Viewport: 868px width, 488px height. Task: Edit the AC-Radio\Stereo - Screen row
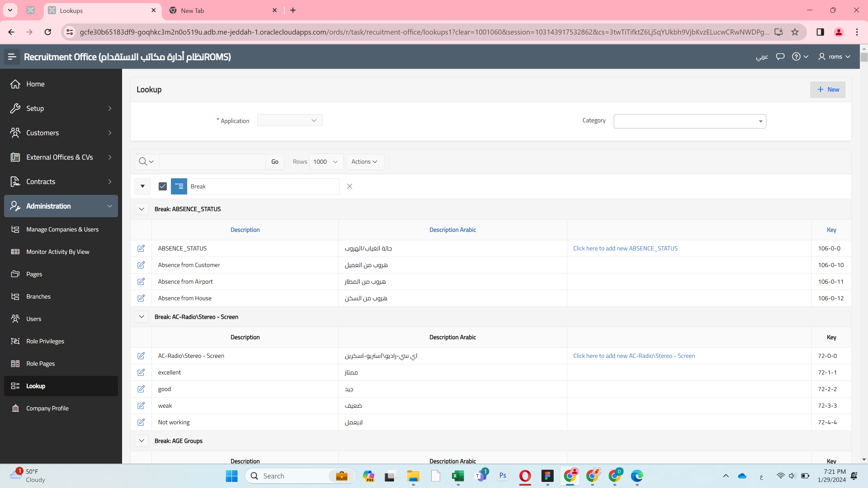[x=141, y=356]
